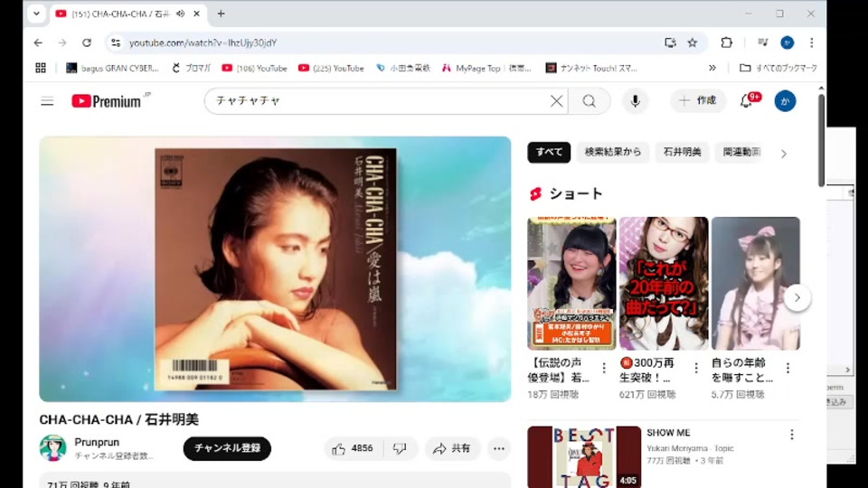Open options for 自らの年齢 short
The image size is (868, 488).
tap(788, 368)
